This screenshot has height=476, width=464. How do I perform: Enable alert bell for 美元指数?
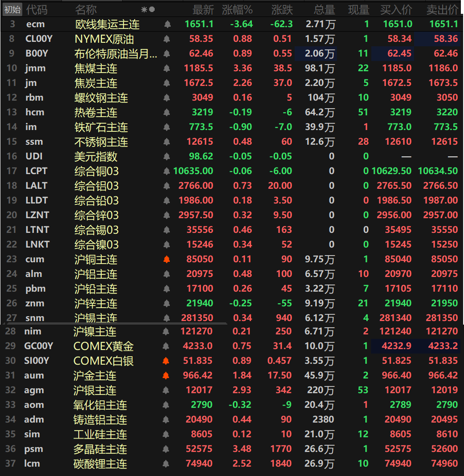coord(167,157)
